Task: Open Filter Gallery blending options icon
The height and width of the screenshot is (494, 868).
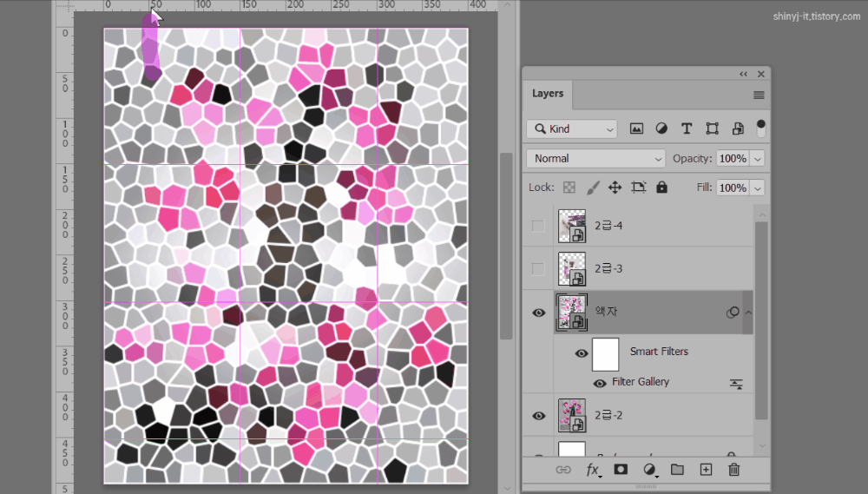Action: point(736,384)
